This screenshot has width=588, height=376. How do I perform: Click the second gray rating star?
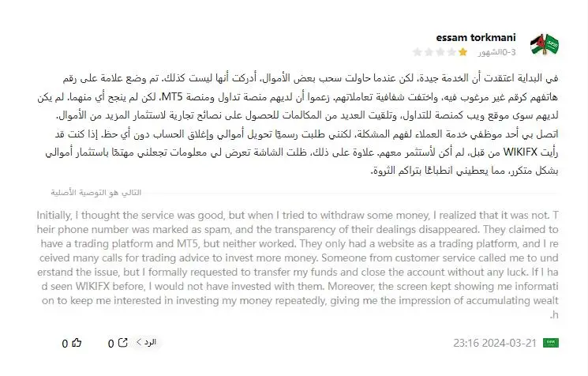pos(429,52)
